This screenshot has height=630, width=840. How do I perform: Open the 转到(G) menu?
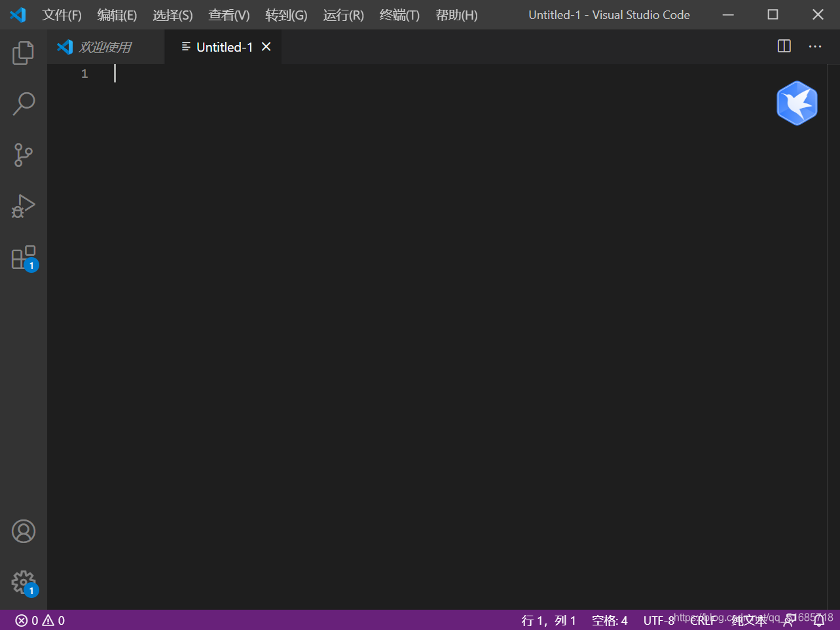point(286,15)
